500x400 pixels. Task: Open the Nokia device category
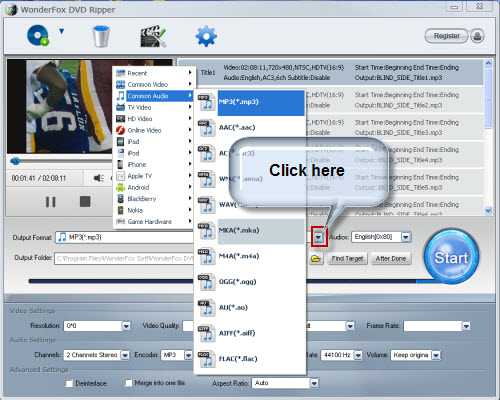tap(154, 210)
